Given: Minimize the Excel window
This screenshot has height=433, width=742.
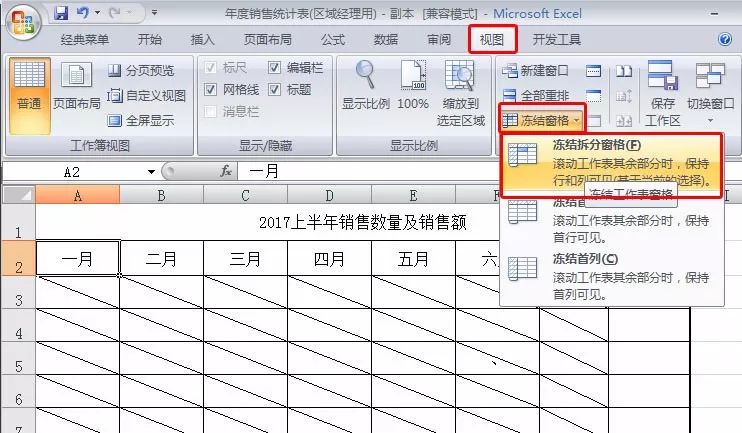Looking at the screenshot, I should (714, 14).
